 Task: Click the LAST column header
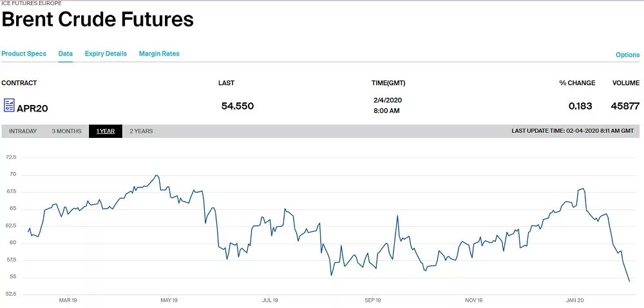click(x=227, y=83)
